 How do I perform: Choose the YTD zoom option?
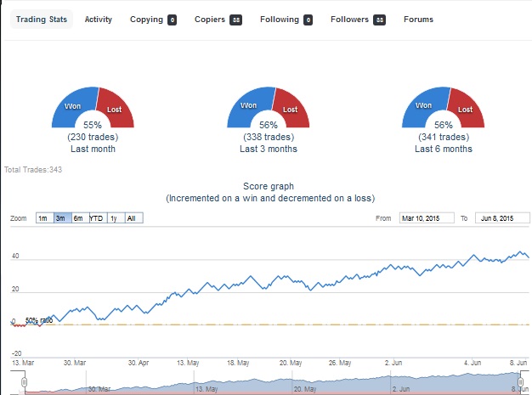coord(97,218)
